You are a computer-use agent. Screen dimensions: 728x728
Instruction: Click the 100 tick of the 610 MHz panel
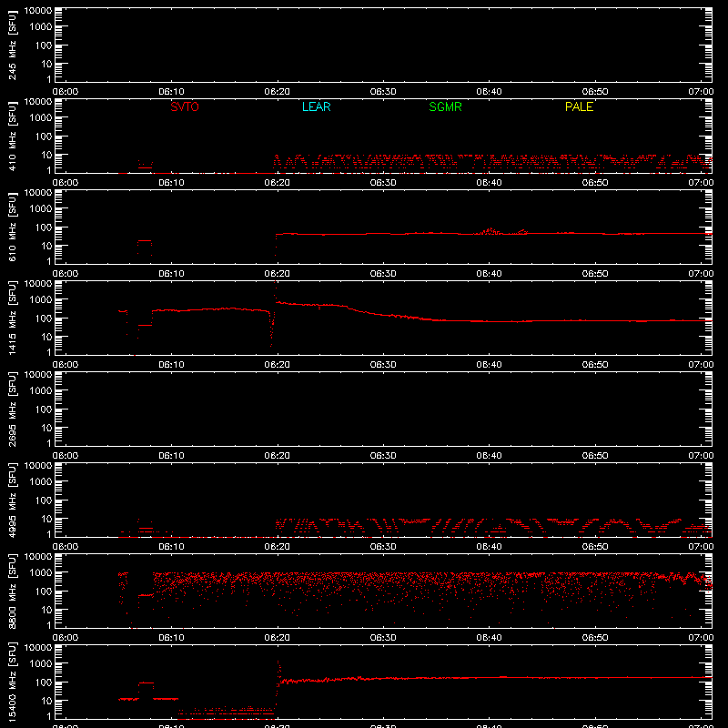click(x=44, y=227)
